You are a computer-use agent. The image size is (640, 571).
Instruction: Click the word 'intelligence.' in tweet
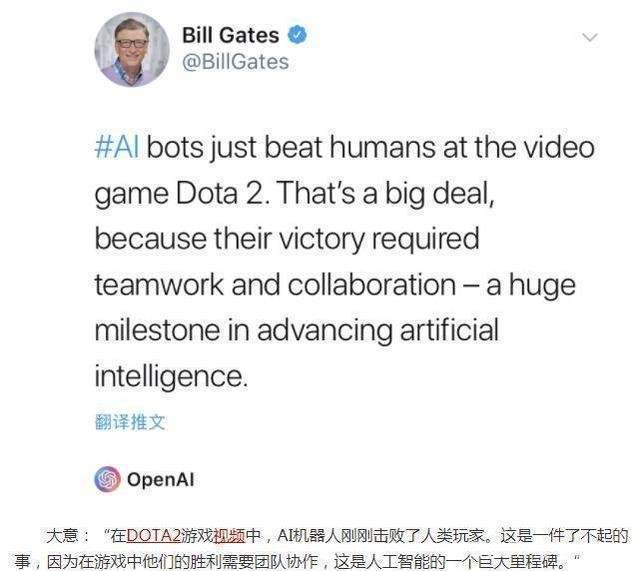coord(171,376)
